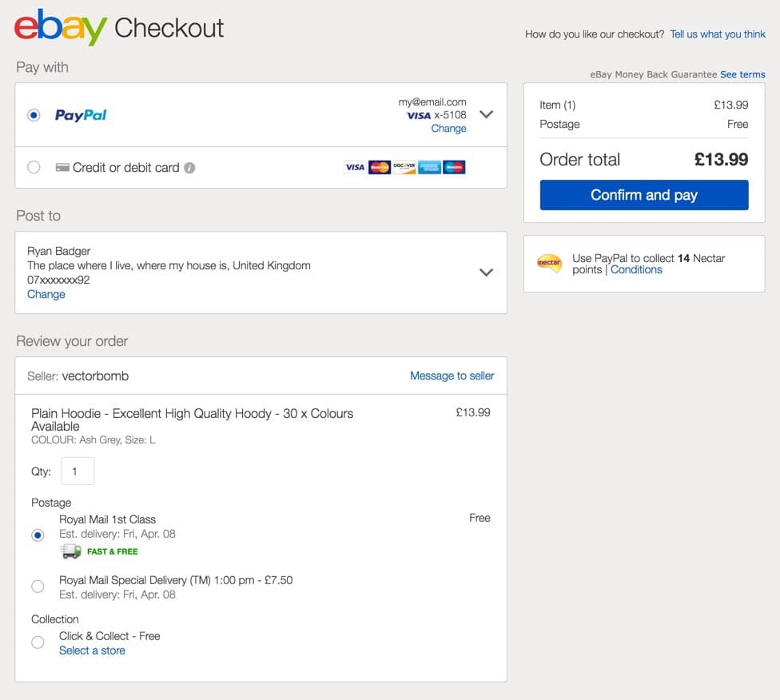Open Message to seller link
Screen dimensions: 780x700
point(452,376)
